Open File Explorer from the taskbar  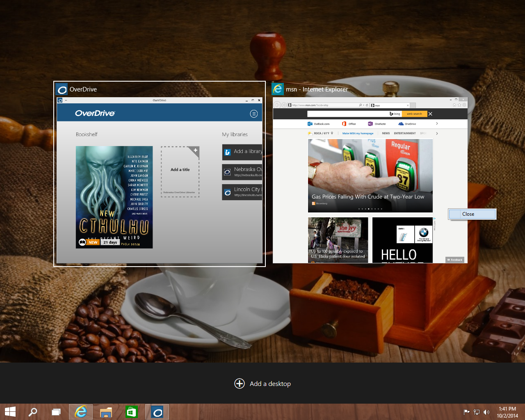click(106, 412)
